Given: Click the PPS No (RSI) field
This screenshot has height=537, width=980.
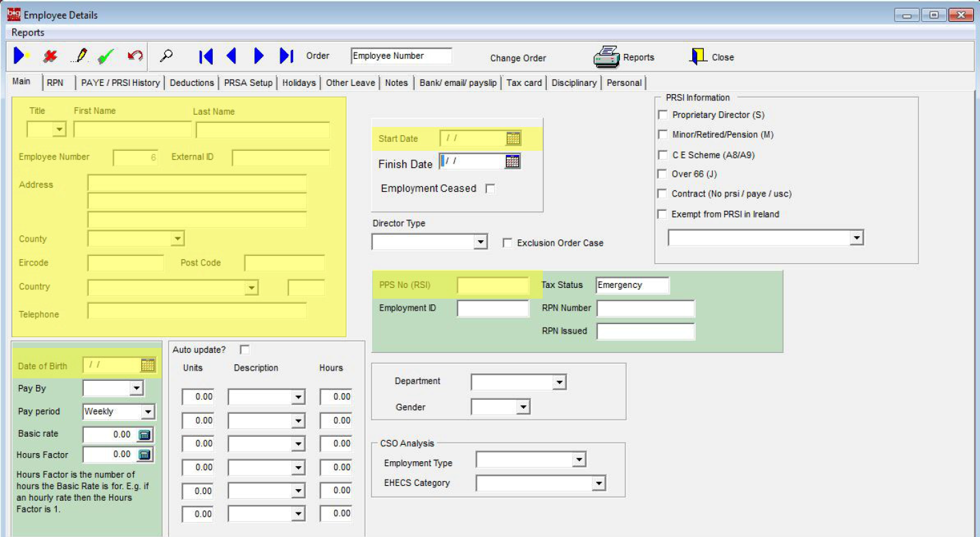Looking at the screenshot, I should point(493,286).
